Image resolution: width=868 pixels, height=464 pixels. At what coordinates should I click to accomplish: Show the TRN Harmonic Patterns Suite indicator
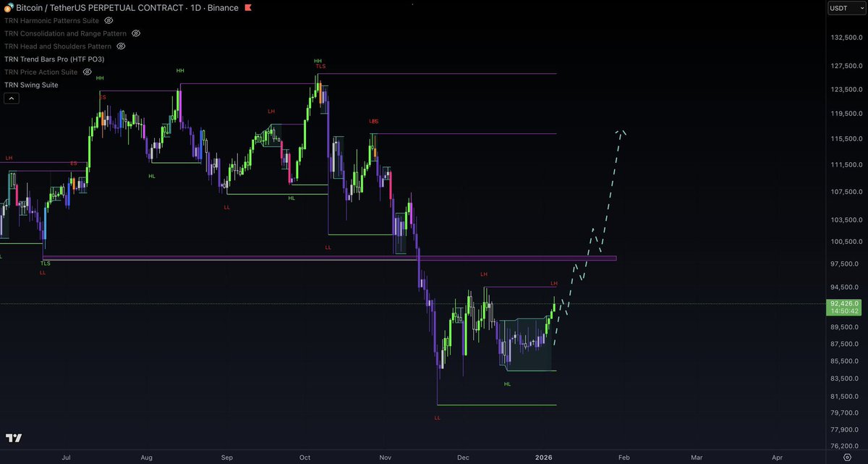(x=109, y=20)
